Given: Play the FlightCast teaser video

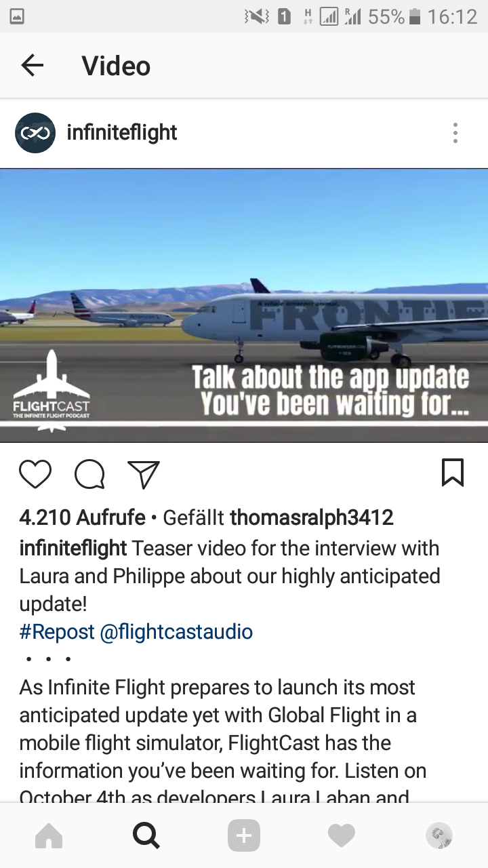Looking at the screenshot, I should tap(244, 305).
